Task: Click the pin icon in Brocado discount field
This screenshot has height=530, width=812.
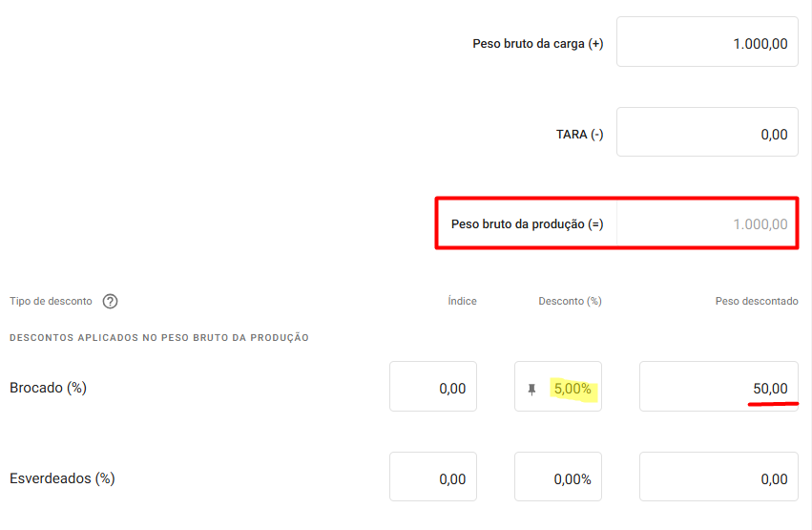Action: pyautogui.click(x=532, y=390)
